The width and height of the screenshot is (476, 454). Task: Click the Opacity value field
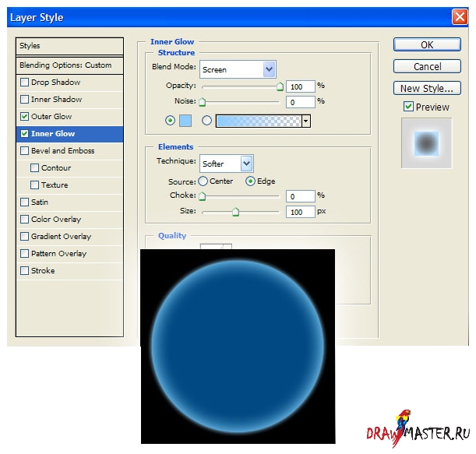click(x=301, y=86)
